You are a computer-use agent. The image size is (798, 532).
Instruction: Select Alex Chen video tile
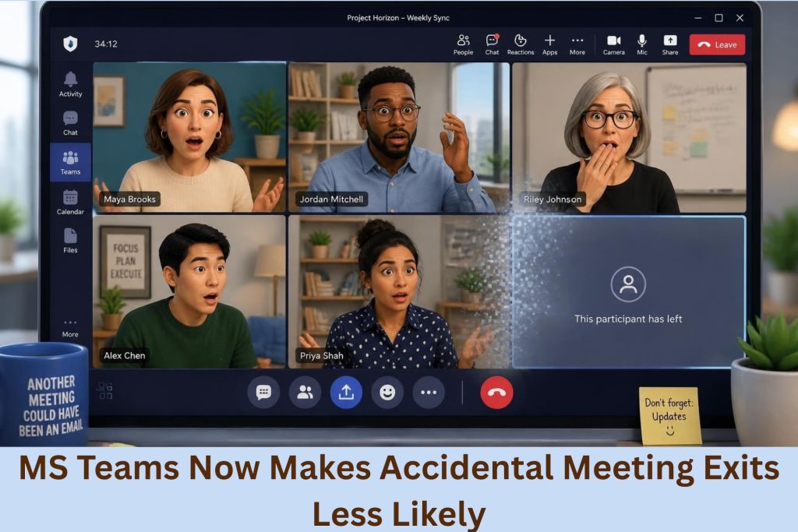[x=189, y=291]
